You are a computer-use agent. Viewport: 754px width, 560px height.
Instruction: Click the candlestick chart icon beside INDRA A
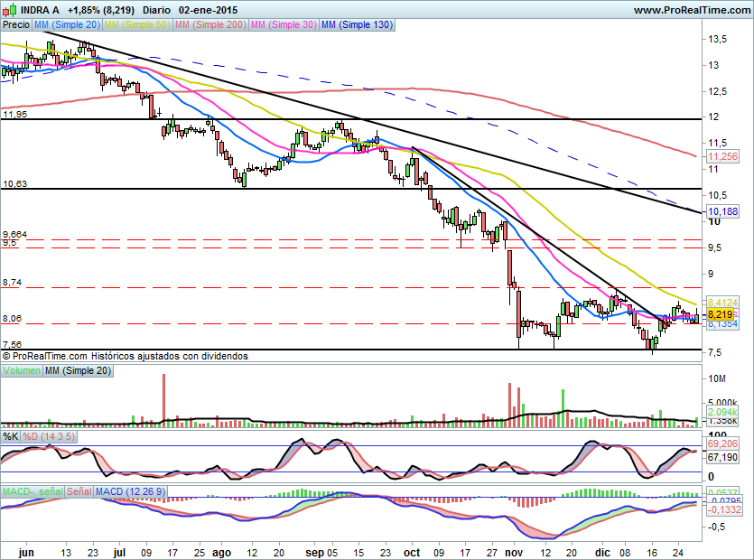tap(7, 9)
